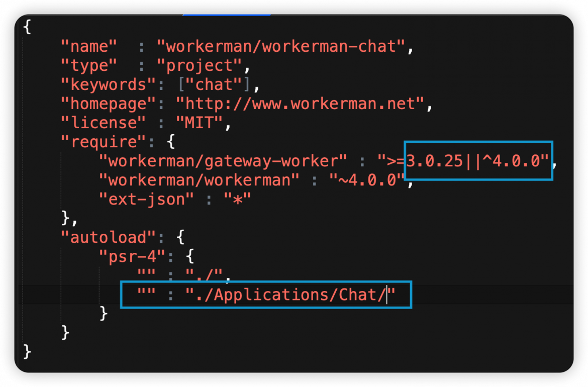
Task: Click the "autoload" key
Action: (108, 238)
